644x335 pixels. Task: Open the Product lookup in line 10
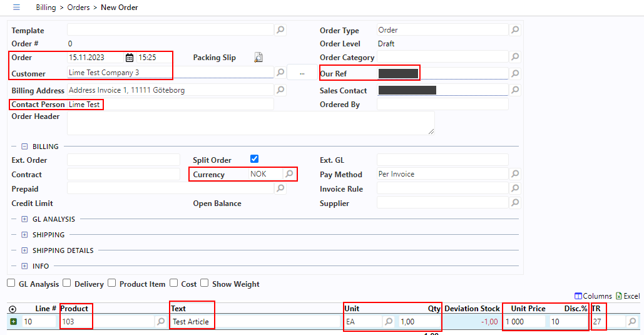(160, 322)
